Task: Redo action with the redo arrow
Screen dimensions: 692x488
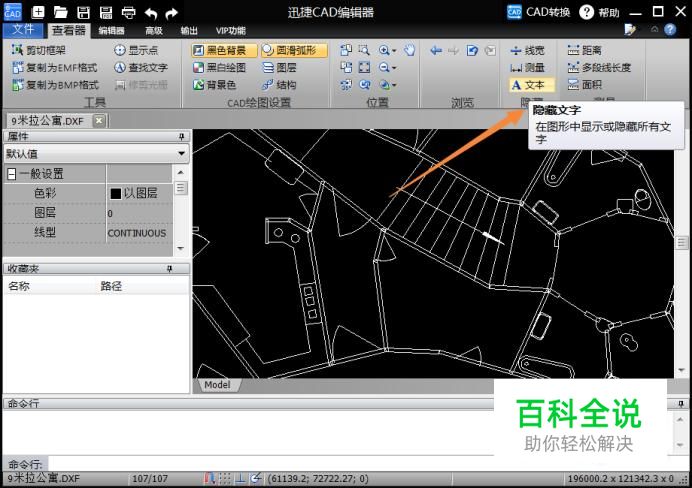Action: [x=172, y=13]
